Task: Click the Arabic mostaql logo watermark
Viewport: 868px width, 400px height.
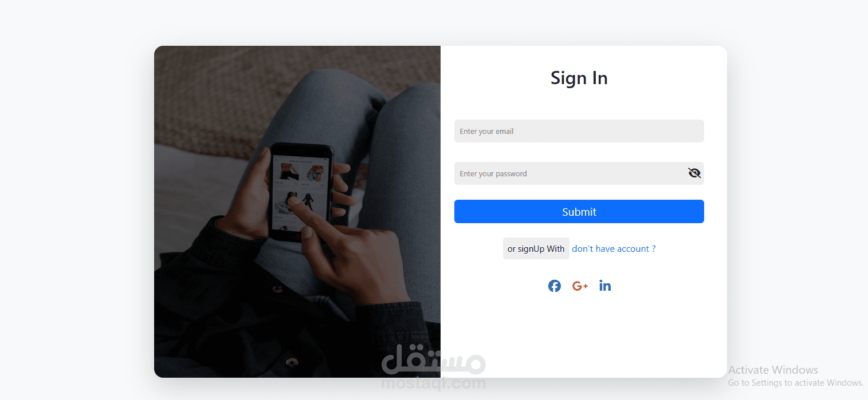Action: (434, 359)
